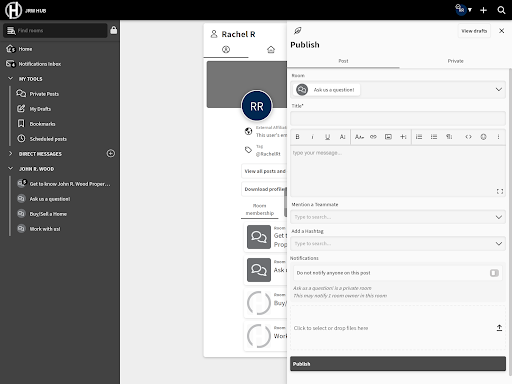Click the Publish button
512x384 pixels.
pos(398,364)
